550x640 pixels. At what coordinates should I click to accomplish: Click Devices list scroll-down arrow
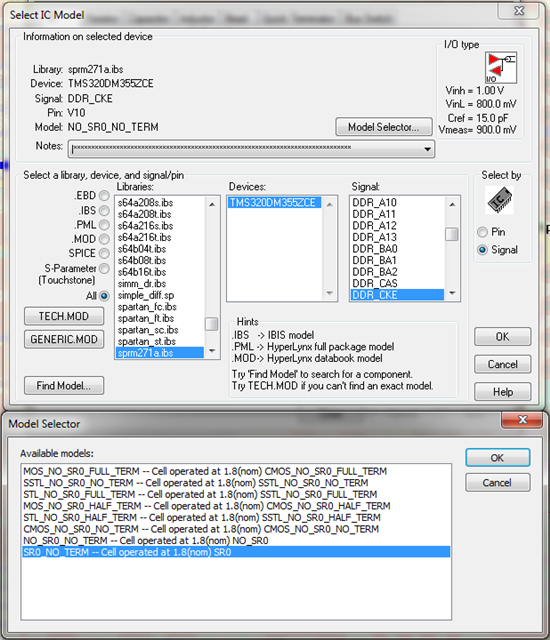329,293
